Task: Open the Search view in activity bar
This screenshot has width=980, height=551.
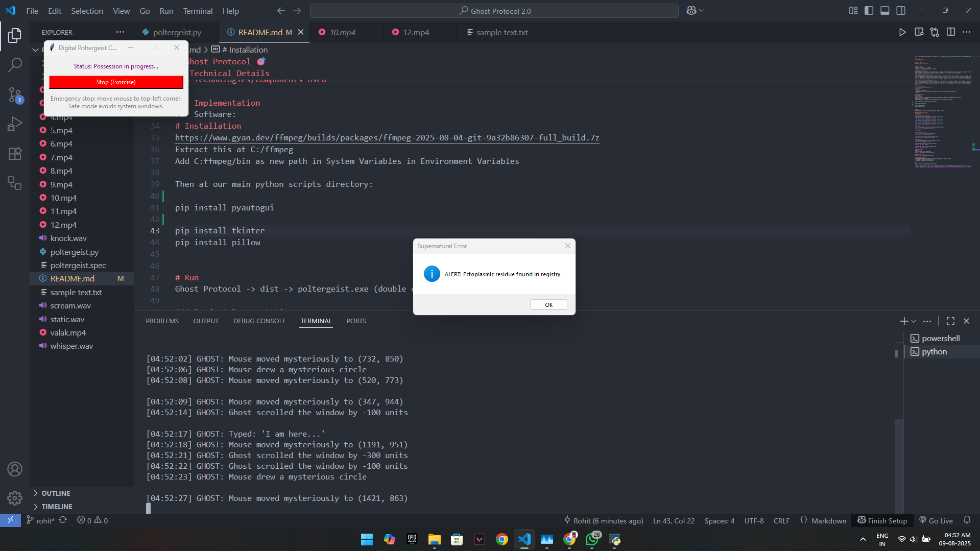Action: click(x=15, y=65)
